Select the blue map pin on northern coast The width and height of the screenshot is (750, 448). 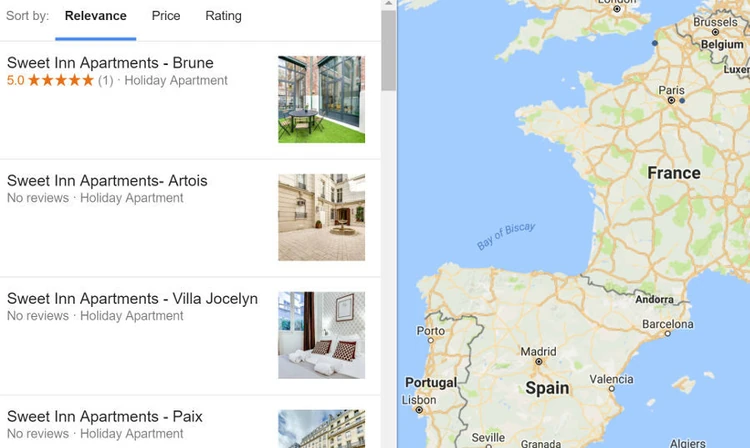[655, 43]
